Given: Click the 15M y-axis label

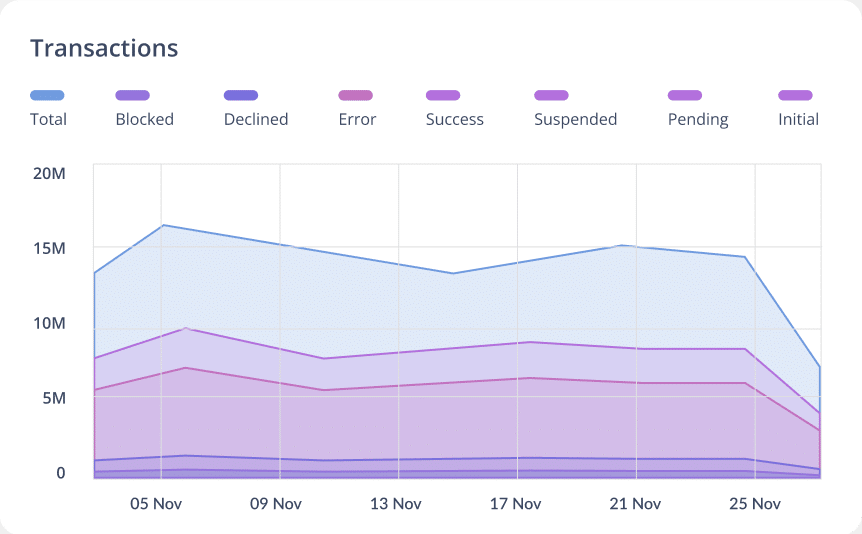Looking at the screenshot, I should [x=49, y=248].
